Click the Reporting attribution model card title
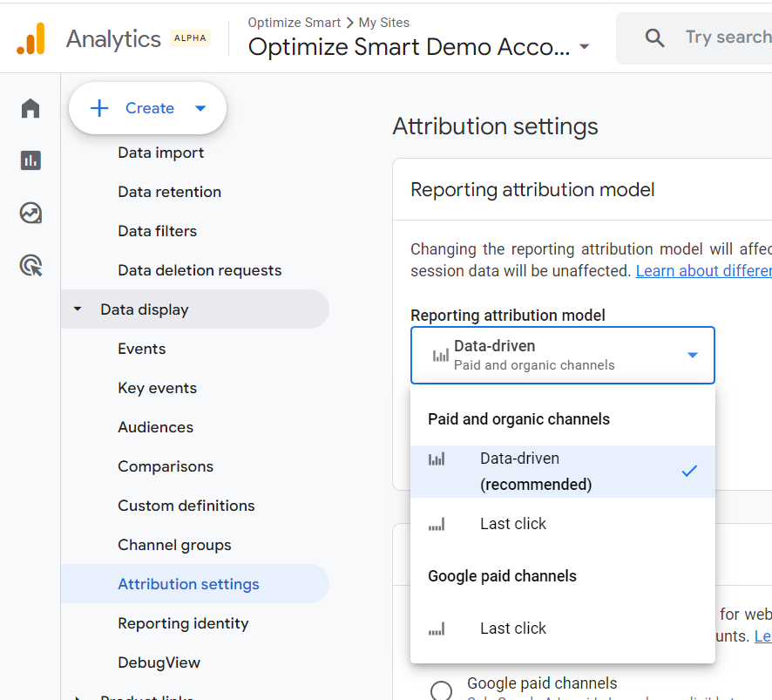 532,190
